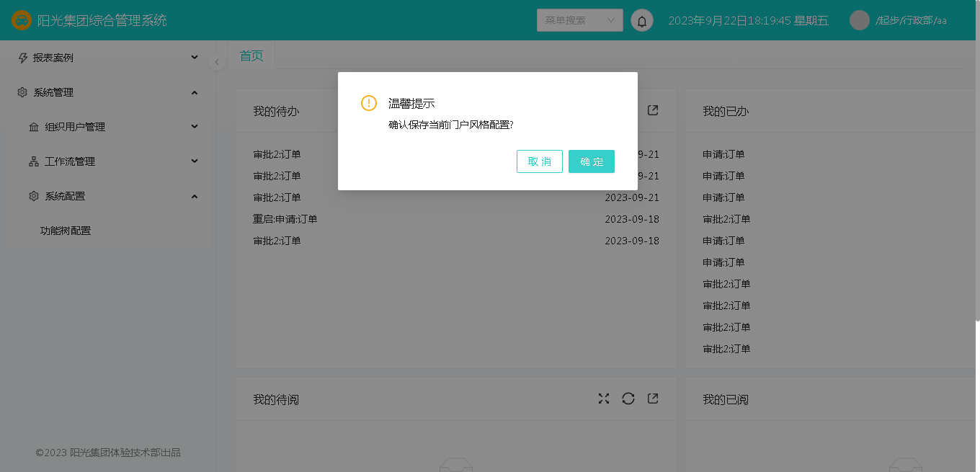The height and width of the screenshot is (472, 980).
Task: Expand 组织用户管理 submenu
Action: click(113, 127)
